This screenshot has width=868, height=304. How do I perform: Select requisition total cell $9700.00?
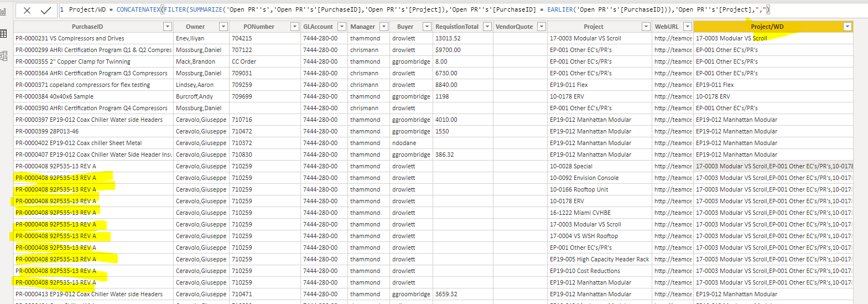click(462, 50)
